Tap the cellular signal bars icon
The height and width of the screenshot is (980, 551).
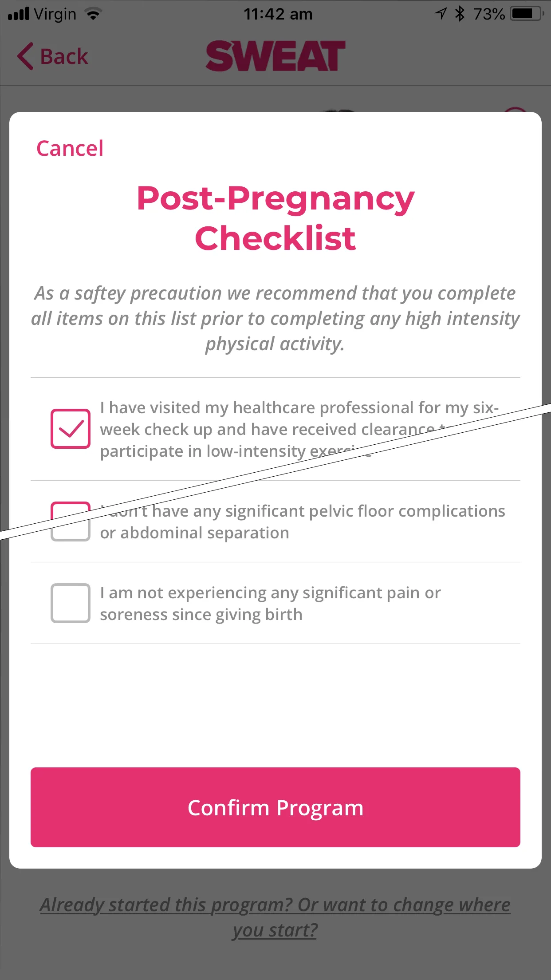click(x=19, y=14)
